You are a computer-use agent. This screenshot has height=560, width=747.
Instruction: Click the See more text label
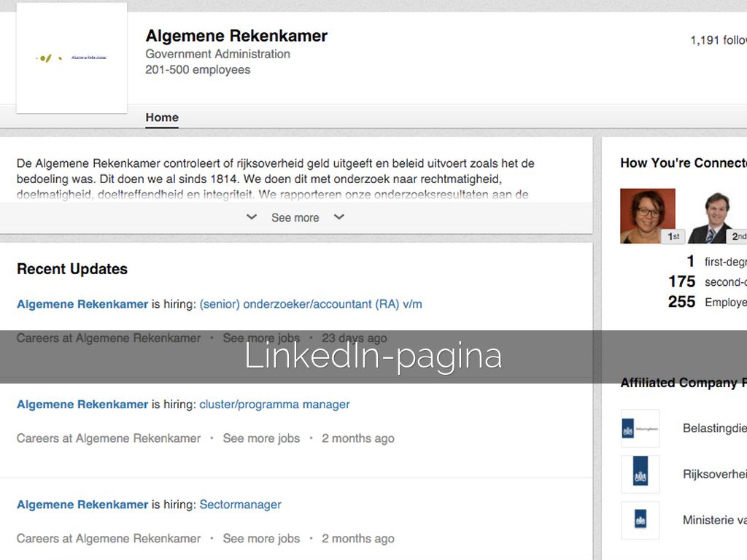[x=295, y=217]
